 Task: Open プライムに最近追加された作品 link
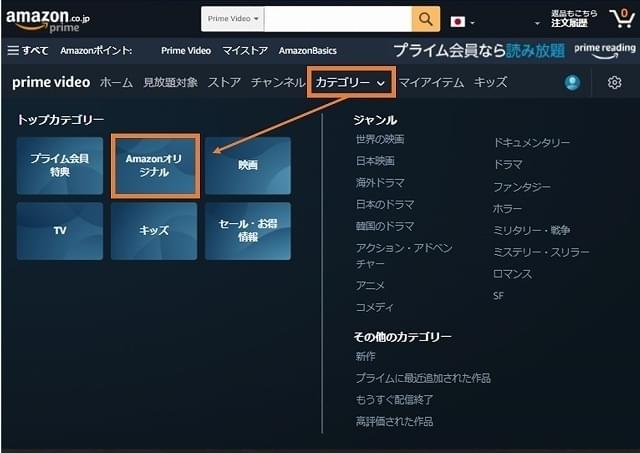click(423, 378)
